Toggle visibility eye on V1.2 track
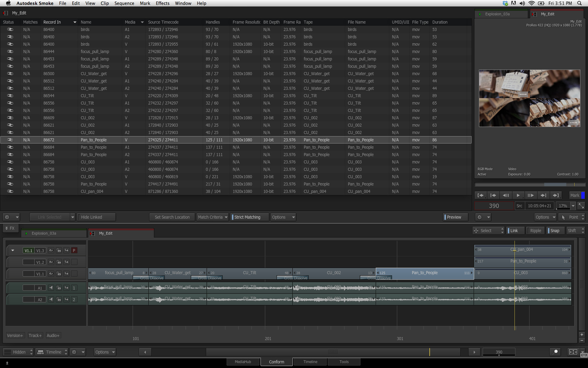Viewport: 588px width, 368px height. 51,262
